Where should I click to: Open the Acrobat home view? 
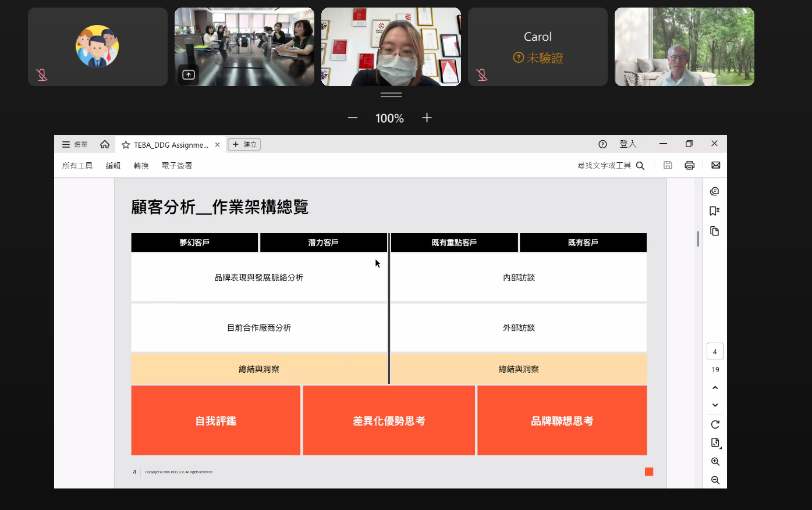(x=105, y=144)
